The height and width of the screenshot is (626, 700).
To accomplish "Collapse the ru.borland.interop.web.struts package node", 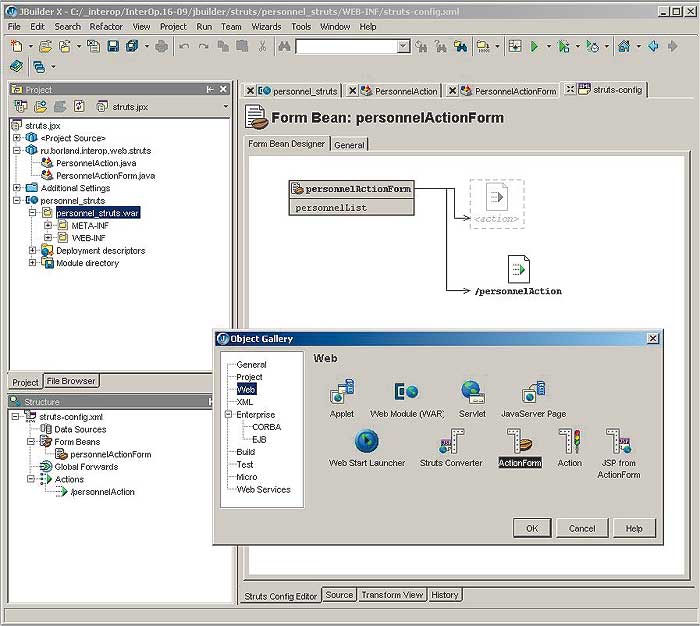I will (17, 150).
